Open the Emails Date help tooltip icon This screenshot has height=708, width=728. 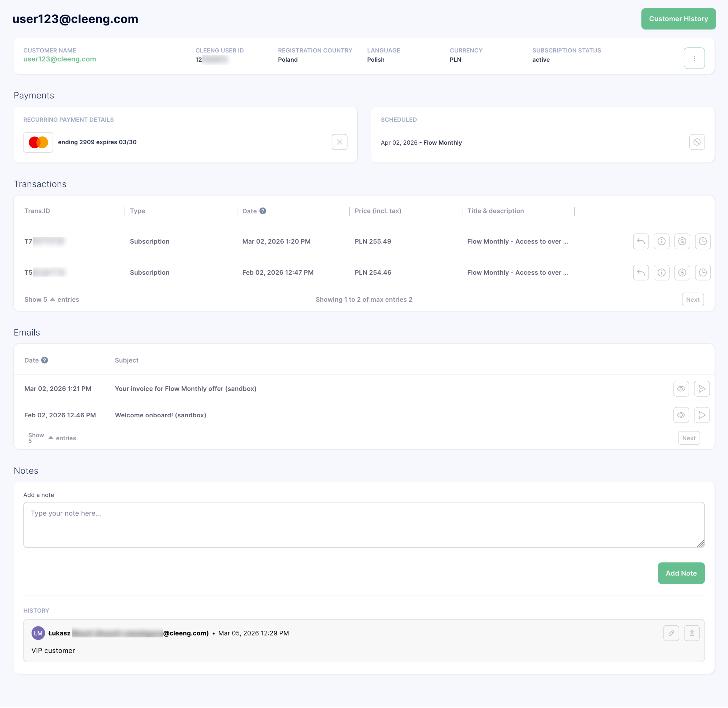(45, 360)
